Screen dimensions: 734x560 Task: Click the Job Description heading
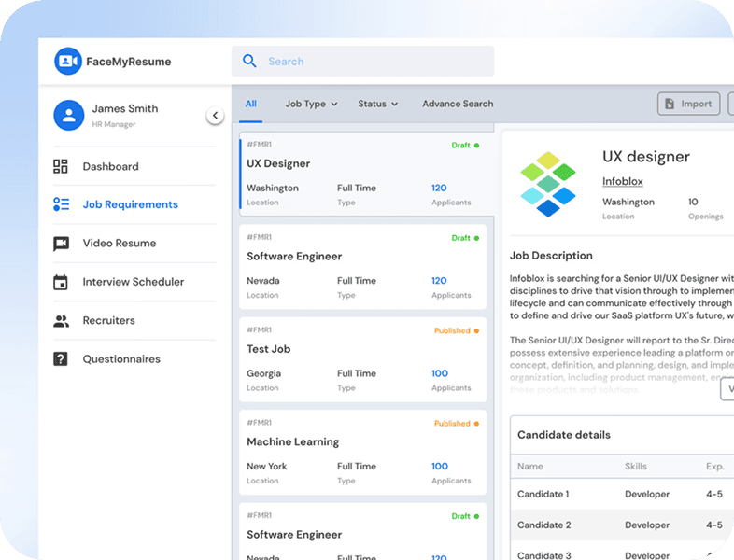coord(551,256)
